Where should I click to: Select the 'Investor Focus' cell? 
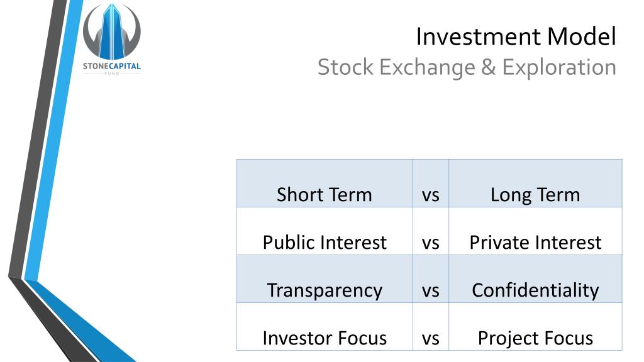coord(325,327)
